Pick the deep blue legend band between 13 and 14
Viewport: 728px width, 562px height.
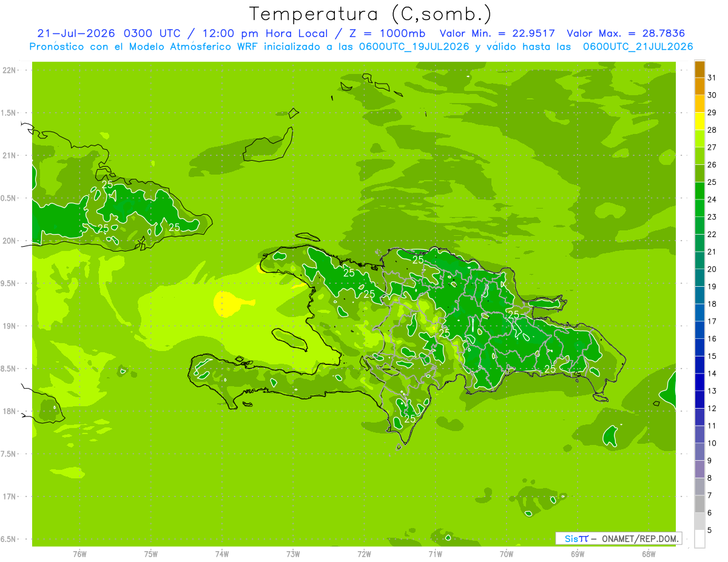699,382
